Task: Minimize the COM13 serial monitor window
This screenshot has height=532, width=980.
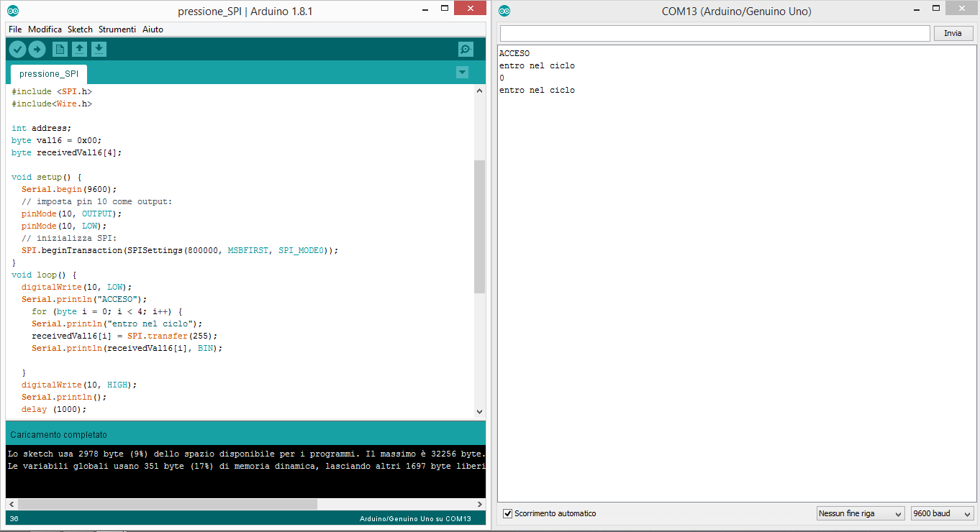Action: coord(917,11)
